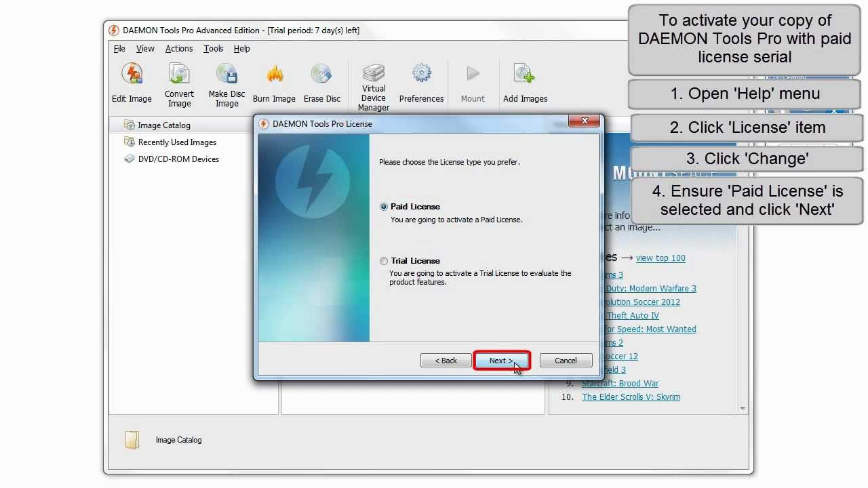Close the DAEMON Tools Pro License dialog
Viewport: 868px width, 488px height.
(x=584, y=121)
